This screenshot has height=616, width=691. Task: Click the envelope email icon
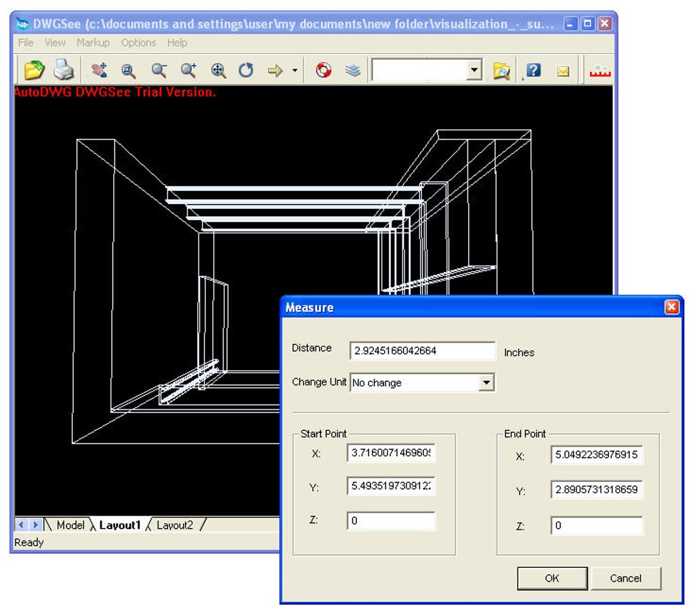pos(563,71)
